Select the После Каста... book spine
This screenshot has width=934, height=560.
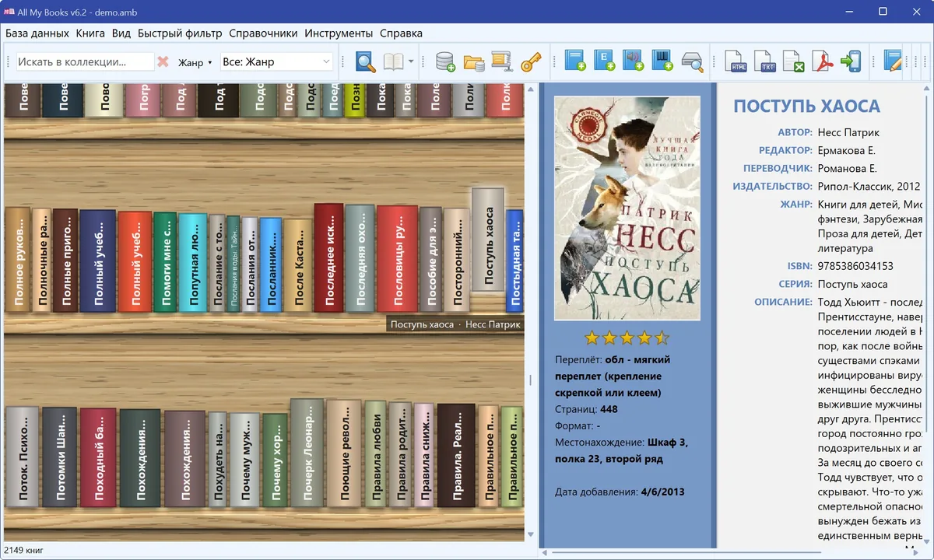click(298, 266)
